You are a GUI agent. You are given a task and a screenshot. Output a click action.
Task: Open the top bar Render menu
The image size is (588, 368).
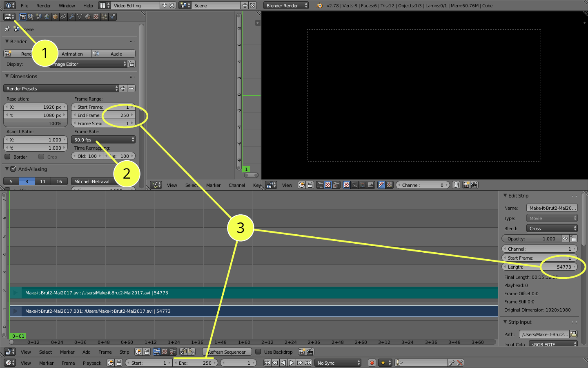coord(43,6)
